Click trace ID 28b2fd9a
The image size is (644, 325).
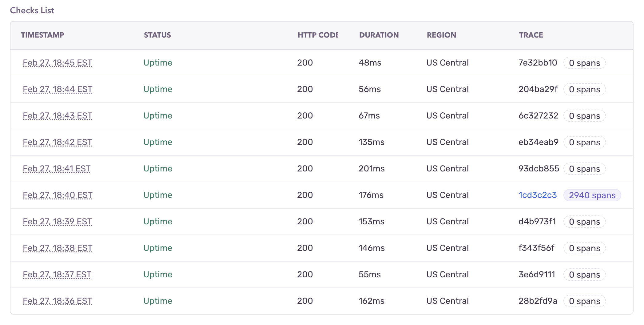[x=538, y=301]
